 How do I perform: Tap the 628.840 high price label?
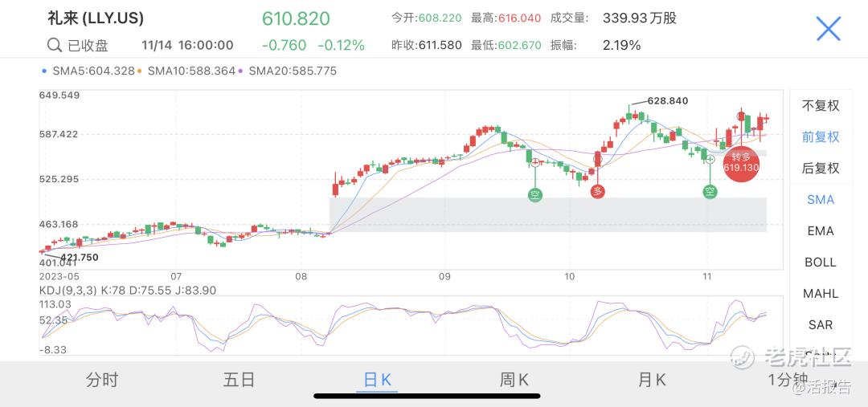click(667, 101)
